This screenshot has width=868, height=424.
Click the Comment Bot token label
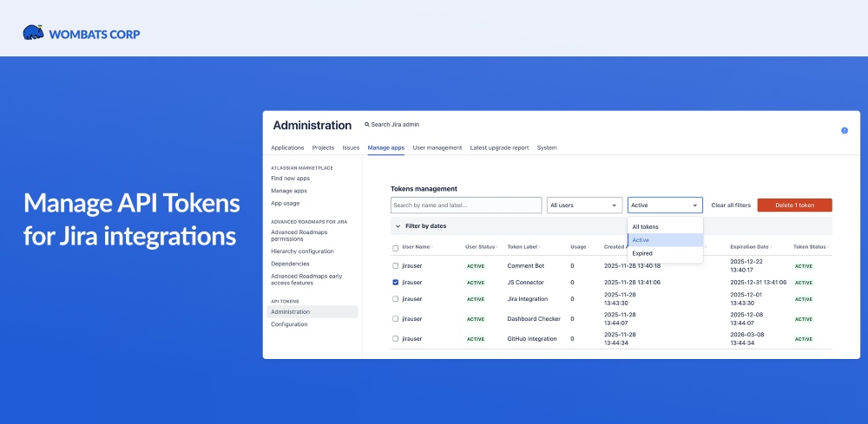(x=526, y=266)
